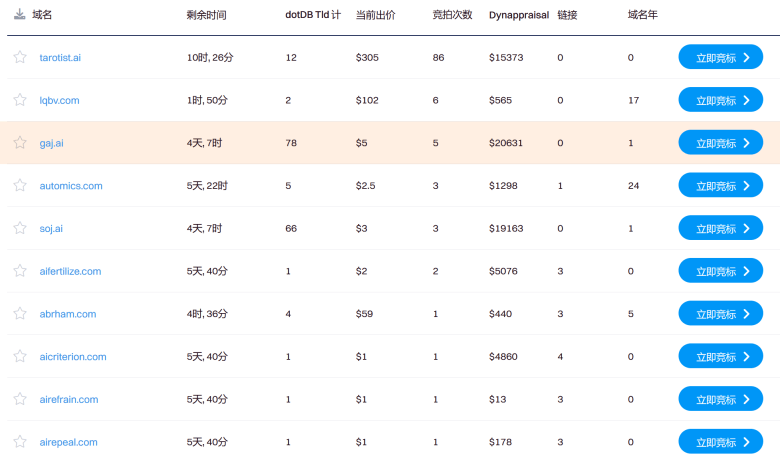Star the tarotist.ai domain as favorite
The image size is (780, 462).
point(20,57)
